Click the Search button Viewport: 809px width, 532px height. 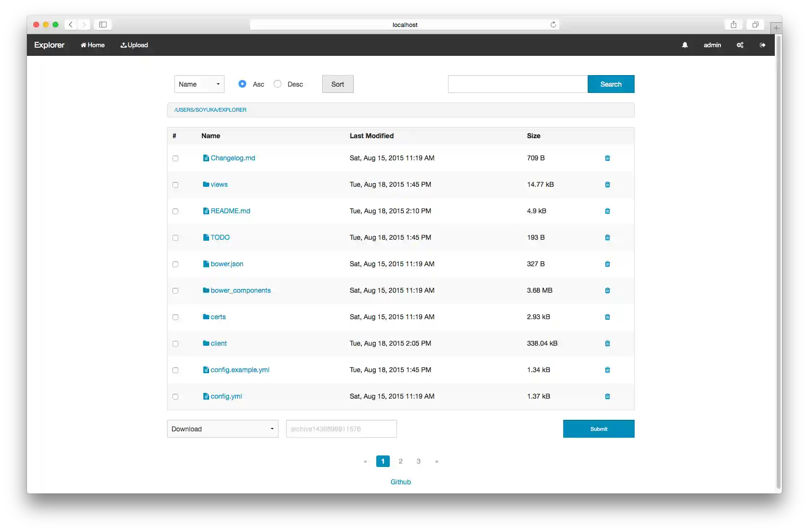pyautogui.click(x=610, y=84)
